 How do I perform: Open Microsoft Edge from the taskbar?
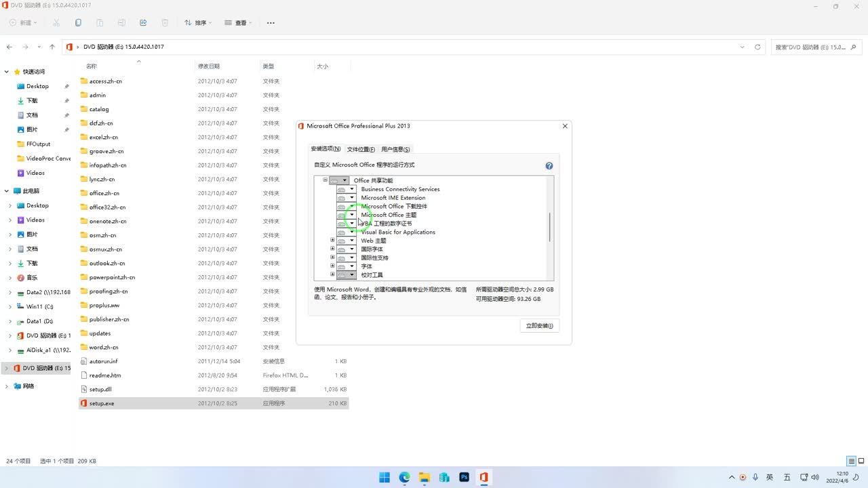pyautogui.click(x=405, y=477)
